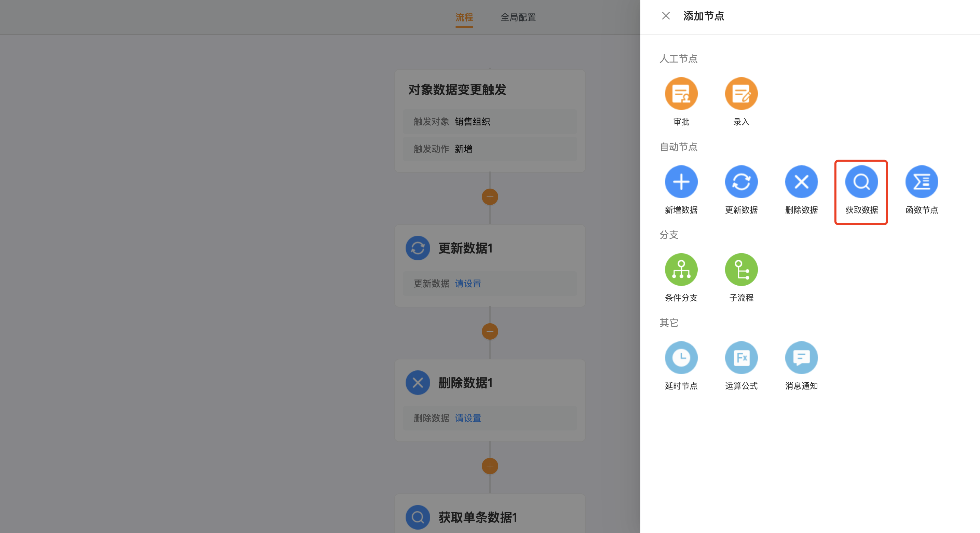The height and width of the screenshot is (533, 980).
Task: Click plus button below 更新数据1 card
Action: (490, 331)
